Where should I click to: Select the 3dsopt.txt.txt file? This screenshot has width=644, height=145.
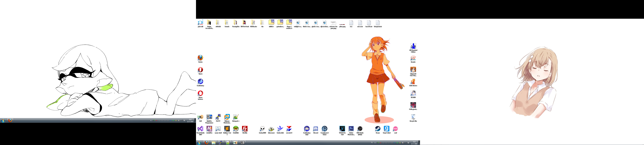(x=378, y=24)
